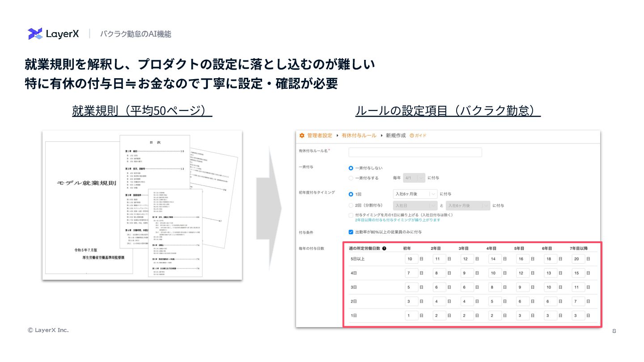Edit 2日 row 初年 days field

coord(411,301)
